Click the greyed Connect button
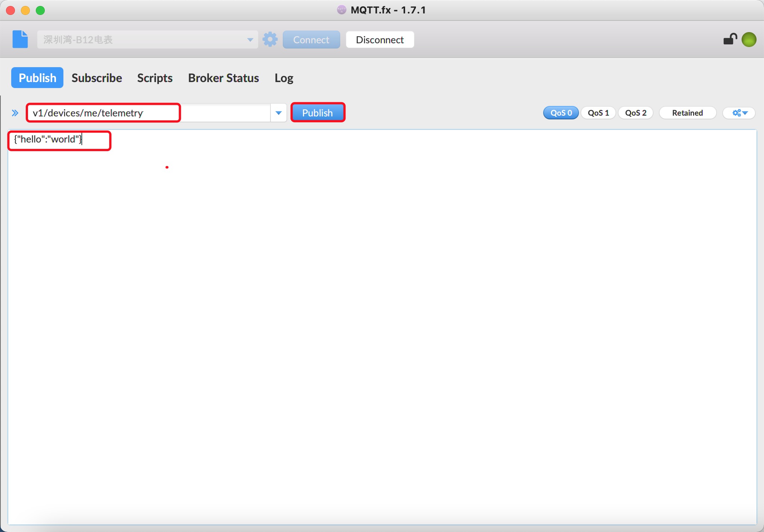Viewport: 764px width, 532px height. pos(311,40)
